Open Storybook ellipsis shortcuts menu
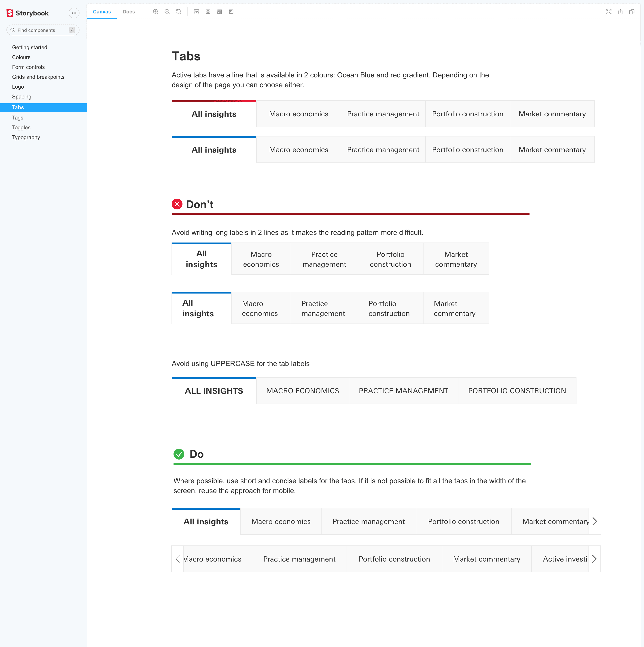The image size is (644, 647). (74, 13)
